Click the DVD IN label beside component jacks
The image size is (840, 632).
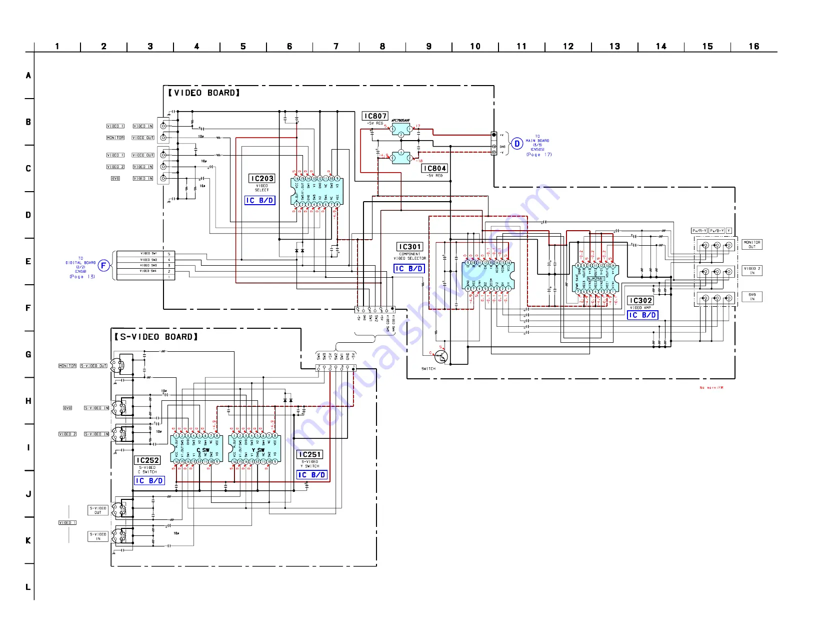[752, 297]
